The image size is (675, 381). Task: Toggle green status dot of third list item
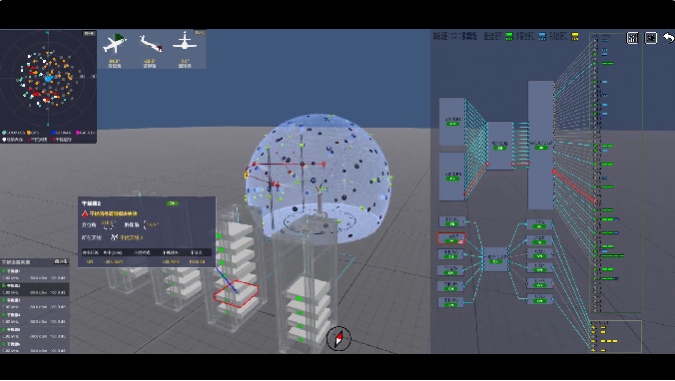tap(4, 300)
